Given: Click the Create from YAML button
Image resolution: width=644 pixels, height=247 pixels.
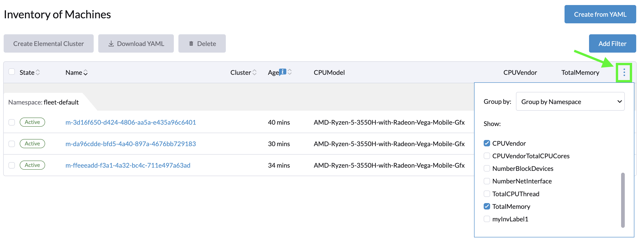Looking at the screenshot, I should coord(600,14).
